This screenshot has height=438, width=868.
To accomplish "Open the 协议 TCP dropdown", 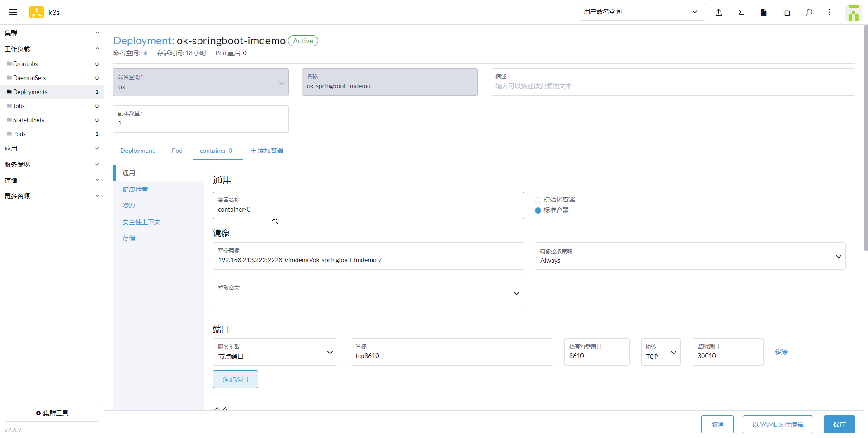I will pos(660,352).
